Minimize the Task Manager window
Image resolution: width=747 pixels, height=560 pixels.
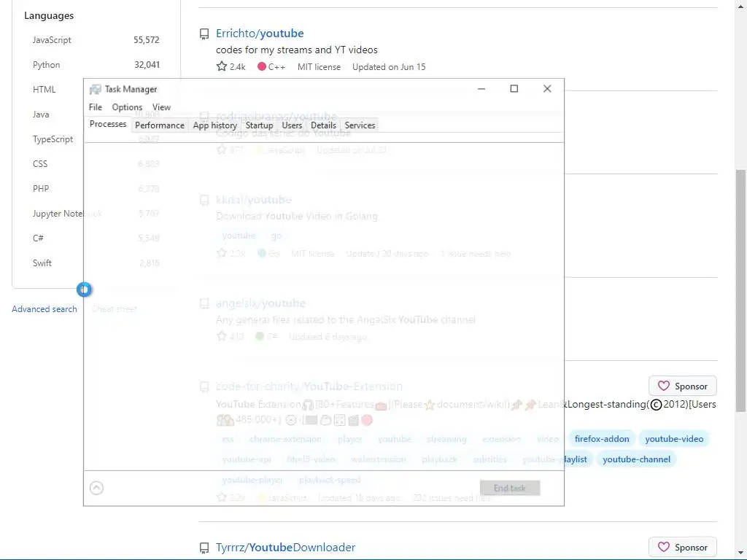click(481, 88)
